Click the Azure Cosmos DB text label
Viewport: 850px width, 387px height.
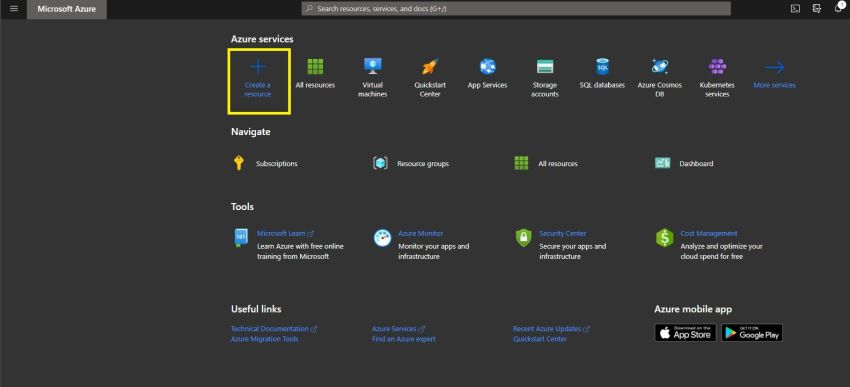[x=660, y=89]
